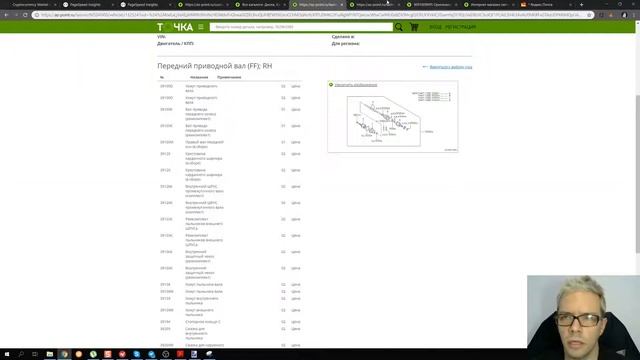The height and width of the screenshot is (360, 640).
Task: Click Цена for row 39100M
Action: click(296, 142)
